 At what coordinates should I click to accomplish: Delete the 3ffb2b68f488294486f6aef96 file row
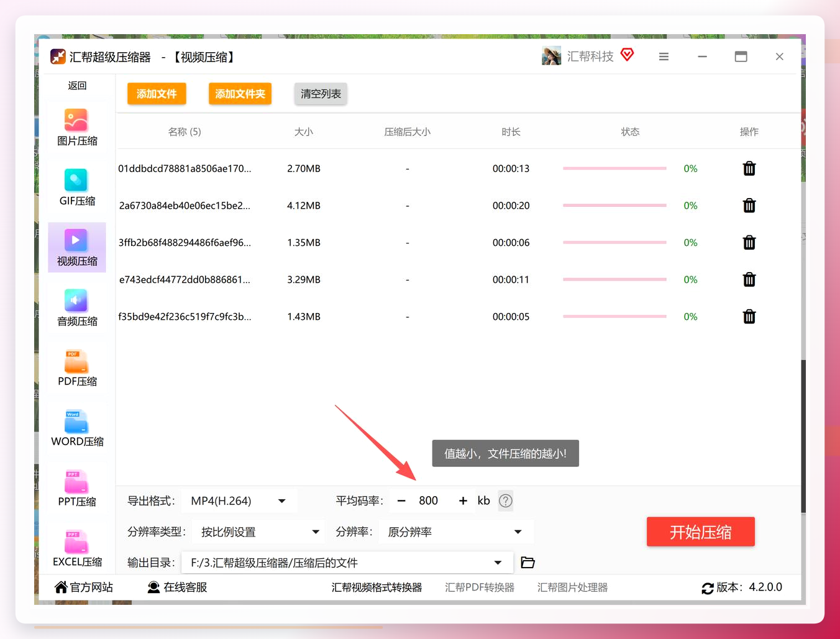(x=749, y=242)
